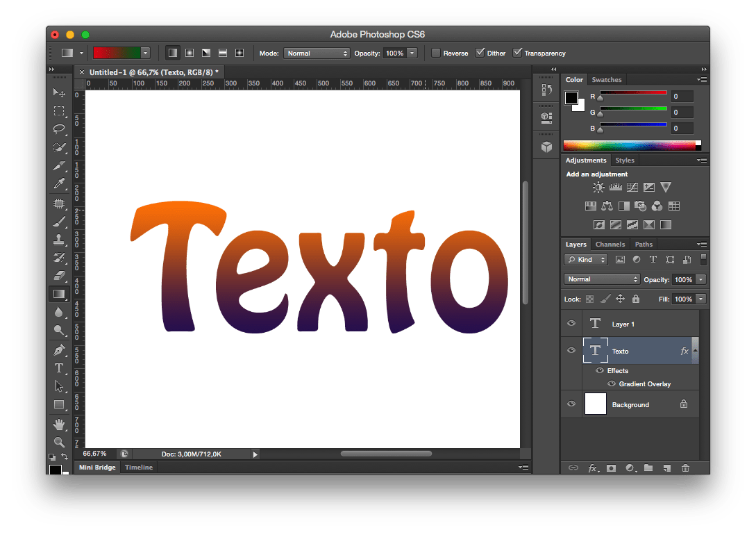This screenshot has height=537, width=756.
Task: Toggle Gradient Overlay effect visibility
Action: pos(612,383)
